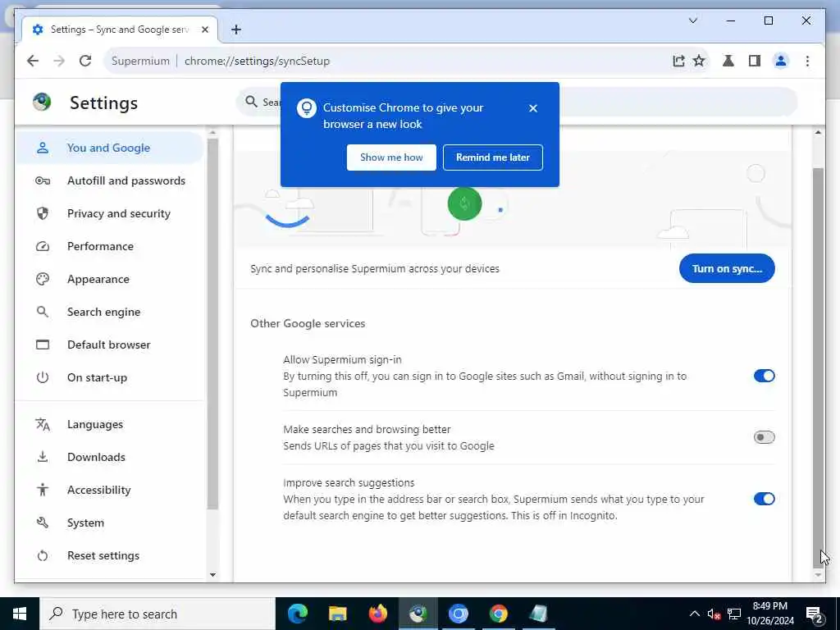The width and height of the screenshot is (840, 630).
Task: Open Appearance settings
Action: click(x=110, y=279)
